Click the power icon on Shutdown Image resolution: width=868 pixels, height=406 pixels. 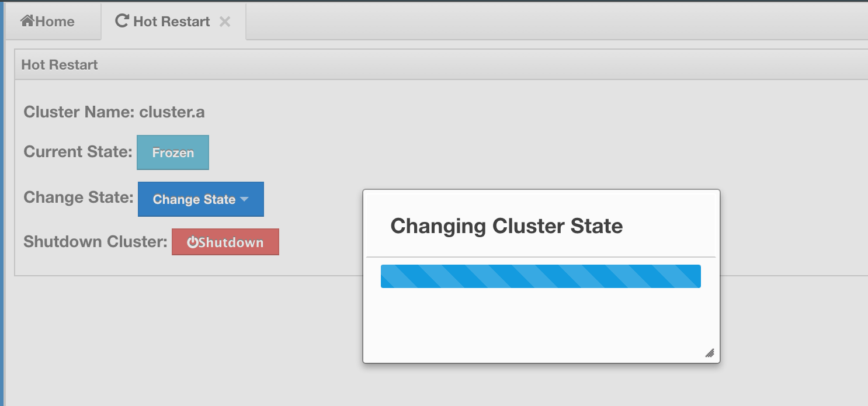coord(192,242)
